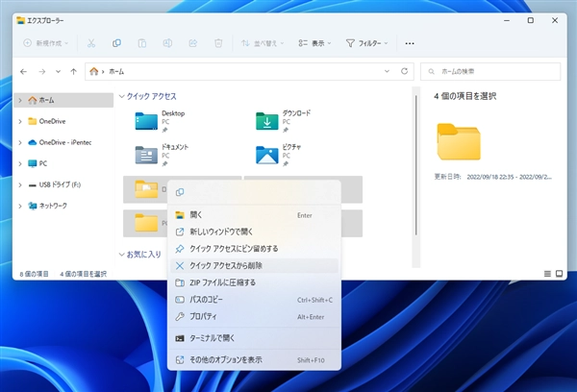This screenshot has height=392, width=577.
Task: Open the 新規作成 dropdown
Action: tap(46, 43)
